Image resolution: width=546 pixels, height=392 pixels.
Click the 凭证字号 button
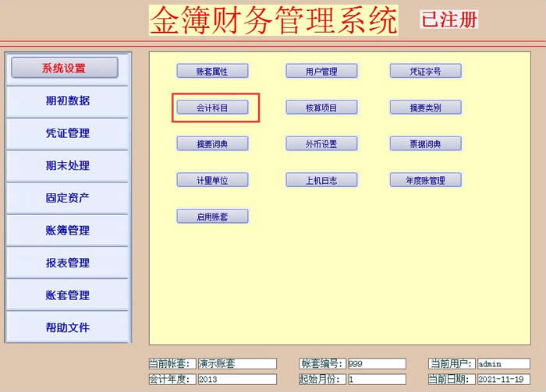point(426,71)
